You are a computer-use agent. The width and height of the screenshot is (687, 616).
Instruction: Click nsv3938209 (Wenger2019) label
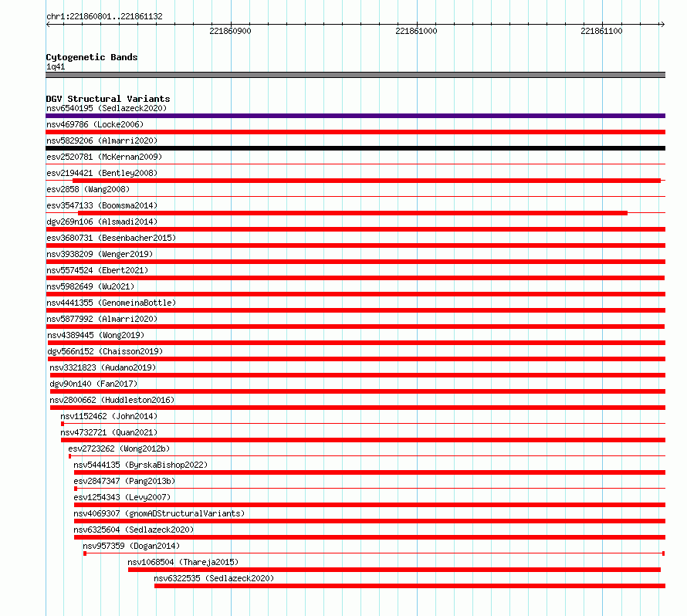100,254
